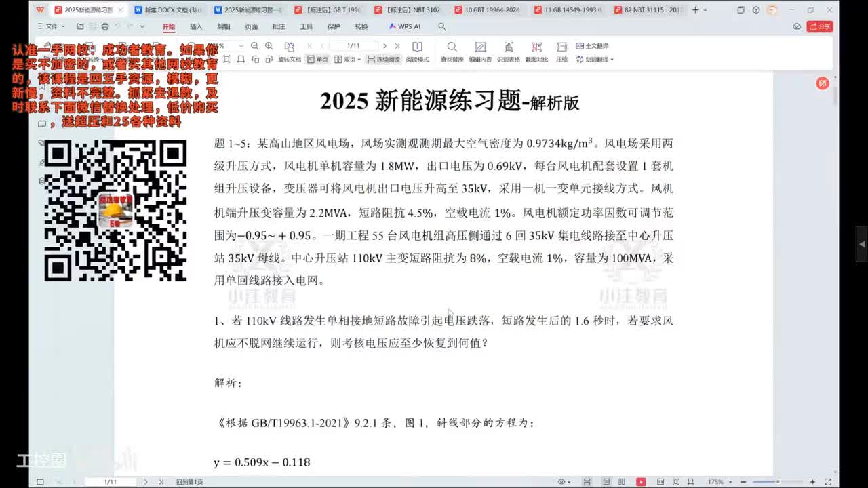The height and width of the screenshot is (488, 868).
Task: Toggle full screen icon in status bar
Action: click(829, 482)
